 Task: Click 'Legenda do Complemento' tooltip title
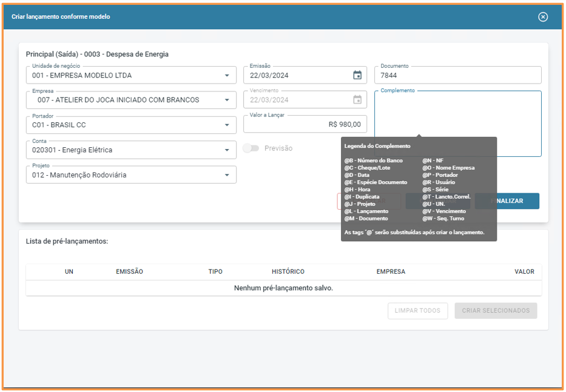point(377,146)
